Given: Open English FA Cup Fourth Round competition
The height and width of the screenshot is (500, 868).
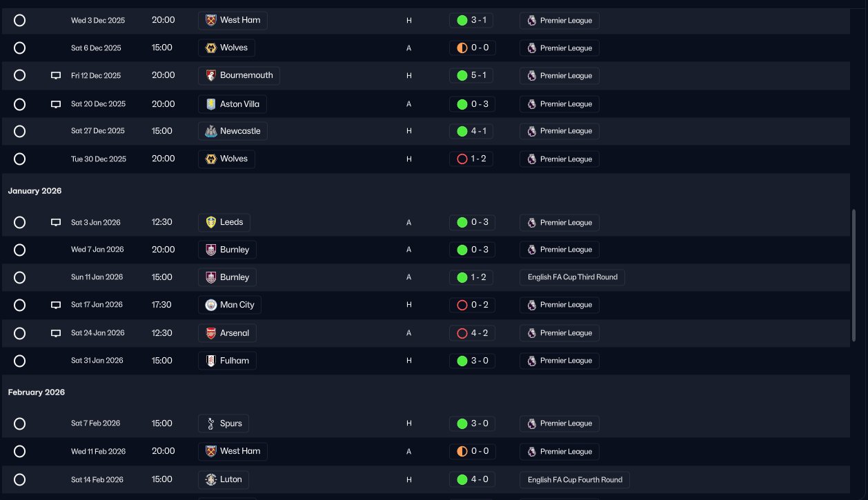Looking at the screenshot, I should pos(575,479).
